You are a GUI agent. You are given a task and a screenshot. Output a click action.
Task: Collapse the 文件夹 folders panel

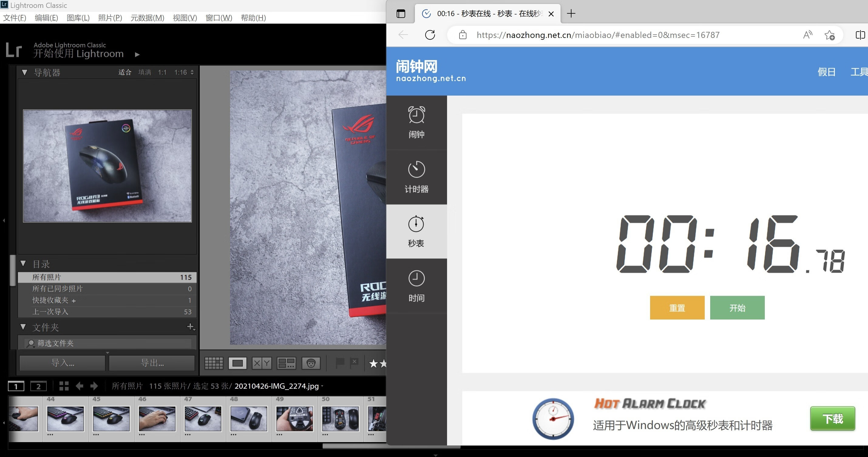pyautogui.click(x=23, y=327)
